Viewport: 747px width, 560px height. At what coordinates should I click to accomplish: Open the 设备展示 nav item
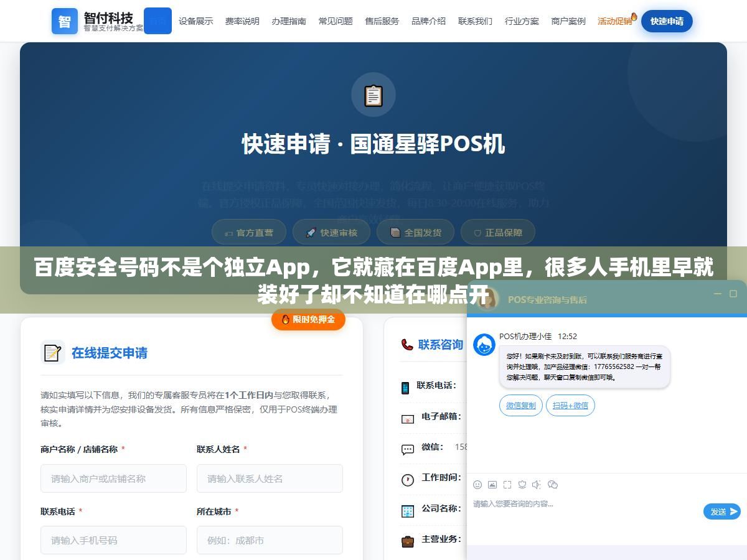point(195,21)
